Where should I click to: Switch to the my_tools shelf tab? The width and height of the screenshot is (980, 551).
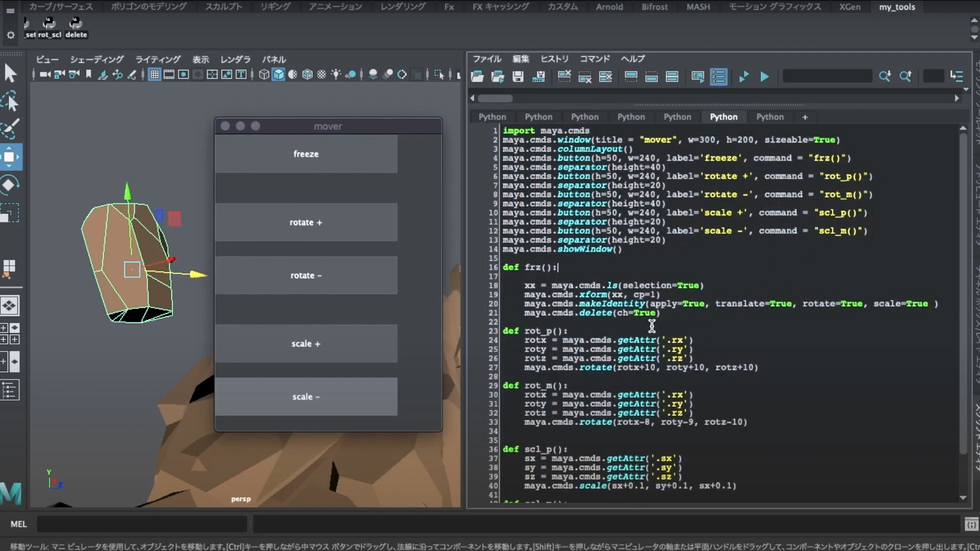897,7
